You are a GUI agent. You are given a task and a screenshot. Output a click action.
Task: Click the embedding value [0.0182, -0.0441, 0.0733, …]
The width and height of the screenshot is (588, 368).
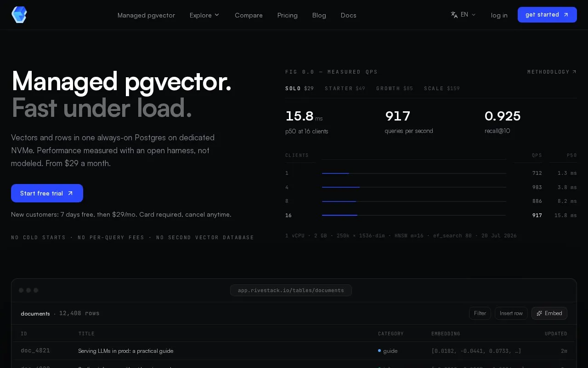point(476,351)
